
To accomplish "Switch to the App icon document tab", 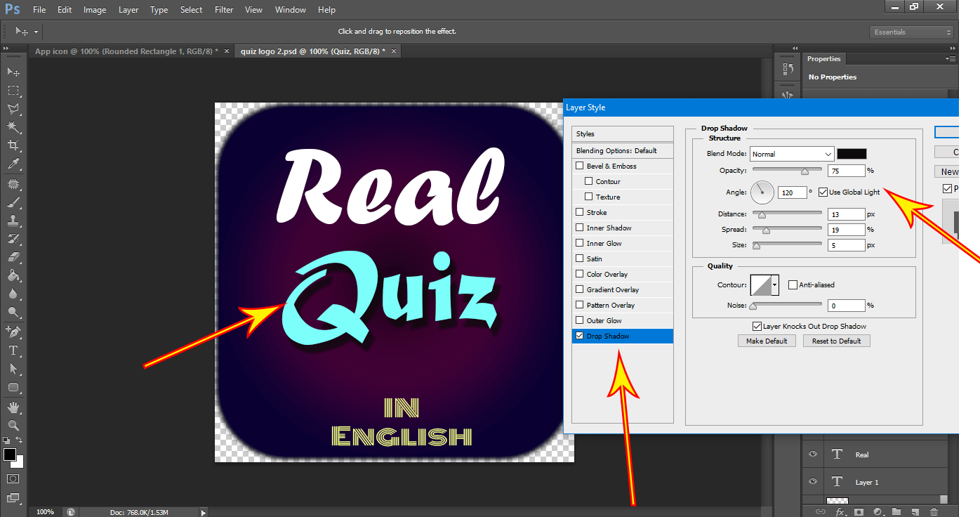I will pos(126,51).
